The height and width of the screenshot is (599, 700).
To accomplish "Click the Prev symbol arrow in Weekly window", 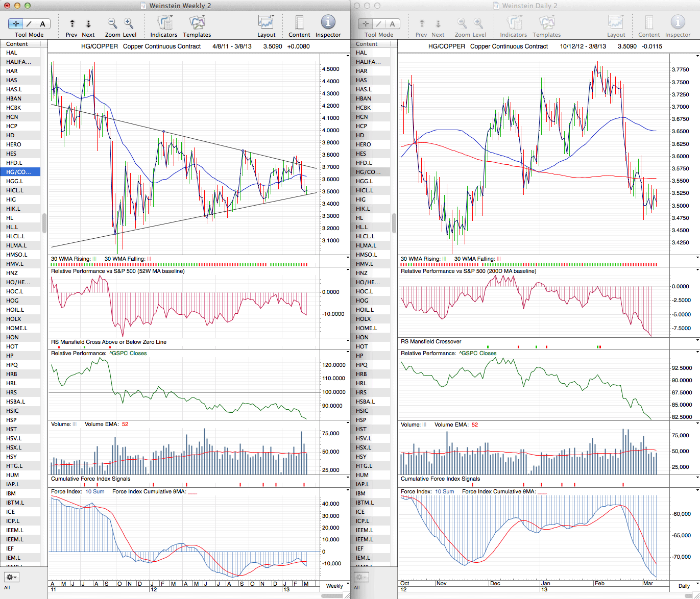I will click(x=72, y=23).
